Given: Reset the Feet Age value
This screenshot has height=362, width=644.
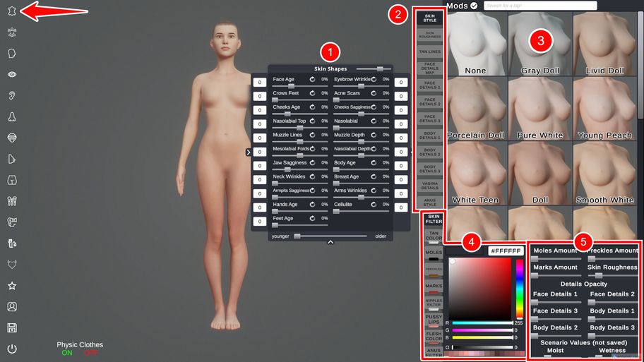Looking at the screenshot, I should 313,218.
